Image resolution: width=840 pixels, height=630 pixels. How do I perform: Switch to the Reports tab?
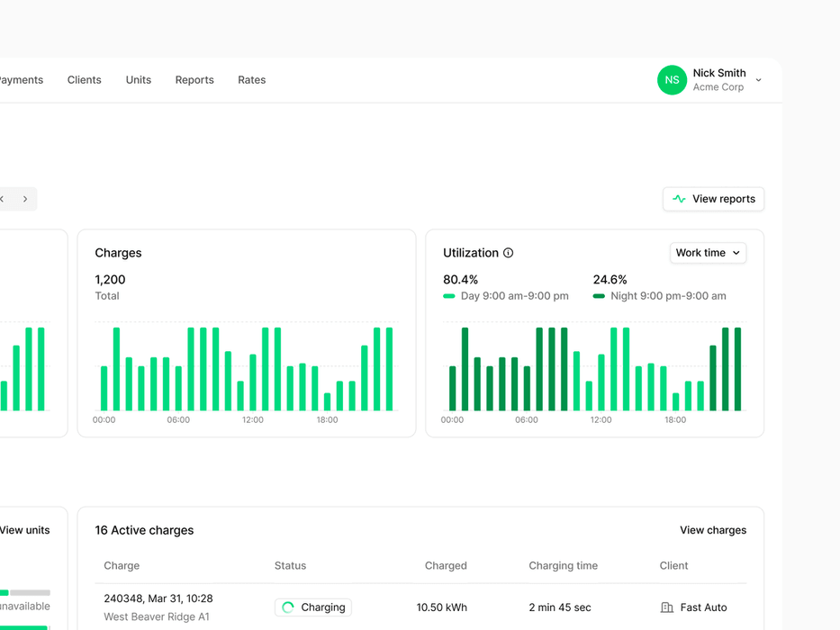[x=194, y=80]
